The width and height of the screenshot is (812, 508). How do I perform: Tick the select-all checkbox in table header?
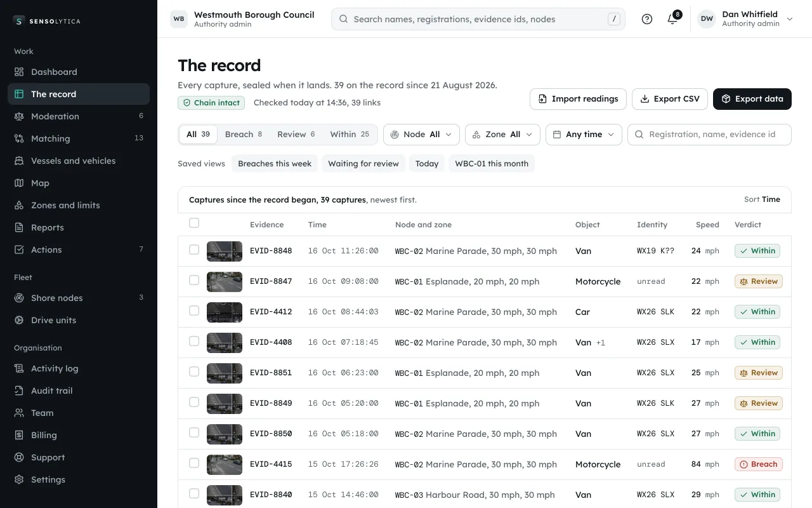click(194, 223)
